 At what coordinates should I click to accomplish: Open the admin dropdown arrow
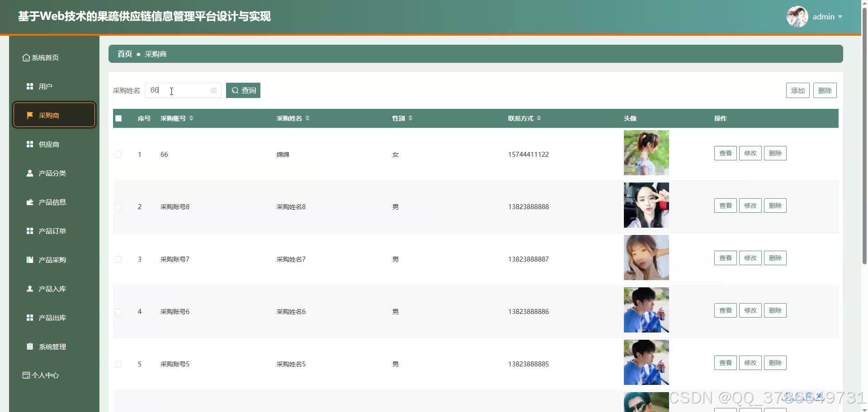[840, 17]
